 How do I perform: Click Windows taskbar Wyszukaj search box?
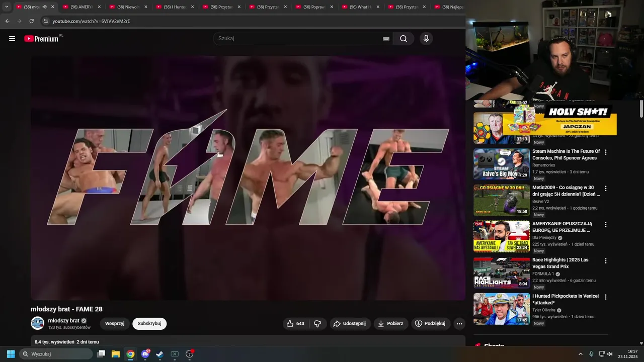pyautogui.click(x=56, y=354)
